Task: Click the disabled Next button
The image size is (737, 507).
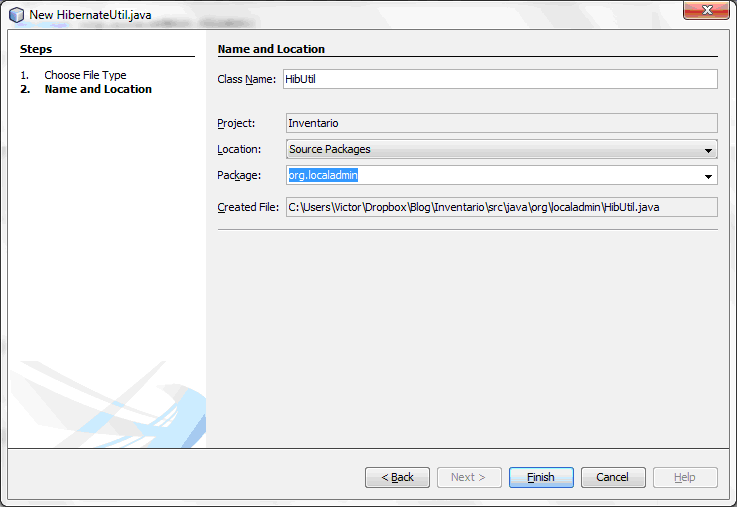Action: coord(469,477)
